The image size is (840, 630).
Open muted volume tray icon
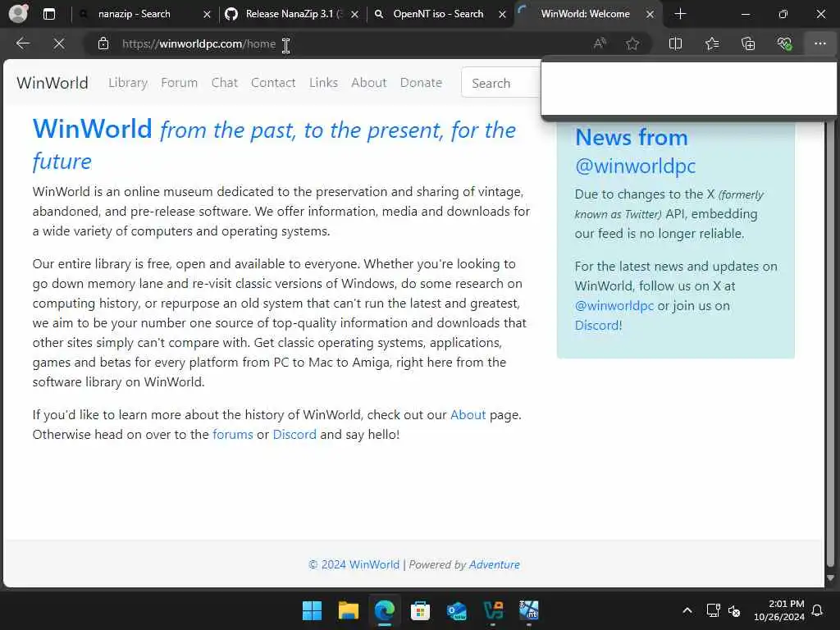(734, 610)
